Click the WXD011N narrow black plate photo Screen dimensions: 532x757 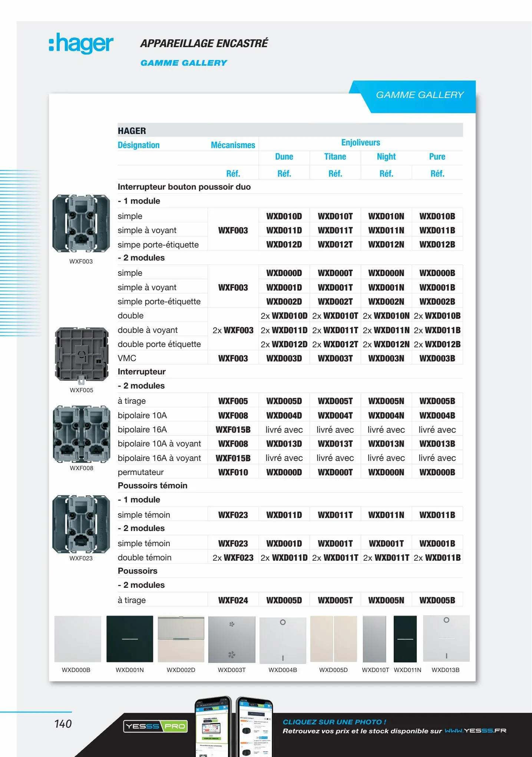pos(405,639)
